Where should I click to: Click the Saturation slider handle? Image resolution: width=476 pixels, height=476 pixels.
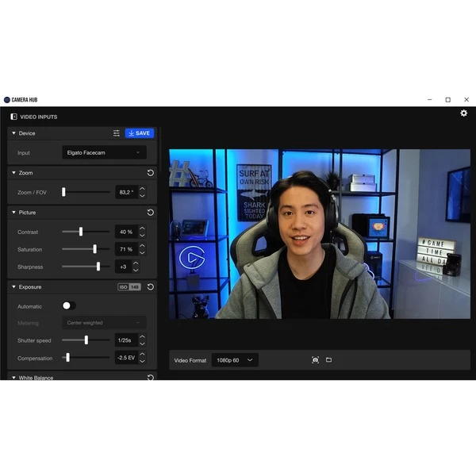[95, 249]
